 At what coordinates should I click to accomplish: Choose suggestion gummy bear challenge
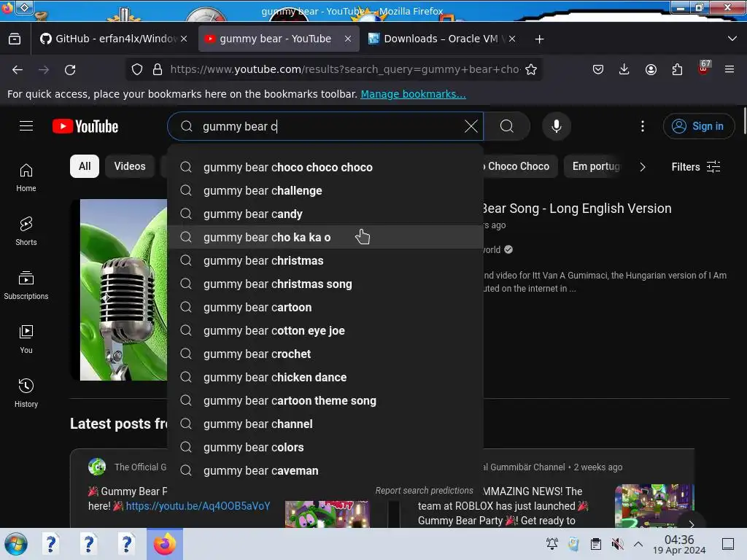click(325, 190)
